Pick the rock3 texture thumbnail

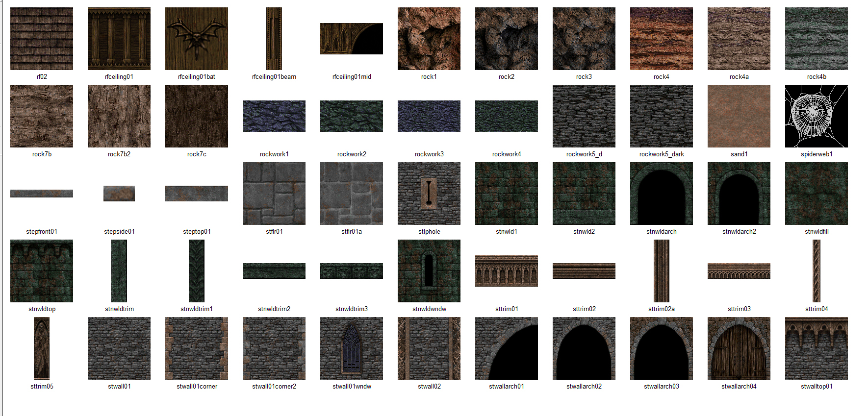584,39
